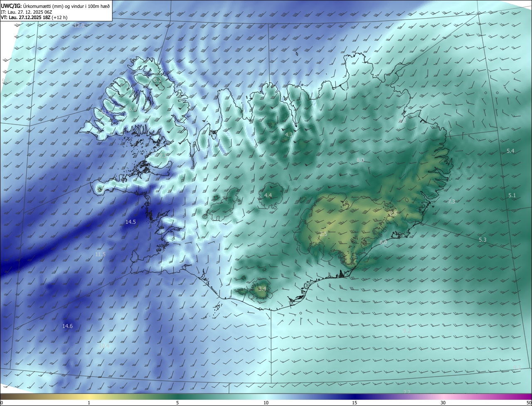This screenshot has height=406, width=532.
Task: Click the 6.6 value label
Action: (133, 109)
